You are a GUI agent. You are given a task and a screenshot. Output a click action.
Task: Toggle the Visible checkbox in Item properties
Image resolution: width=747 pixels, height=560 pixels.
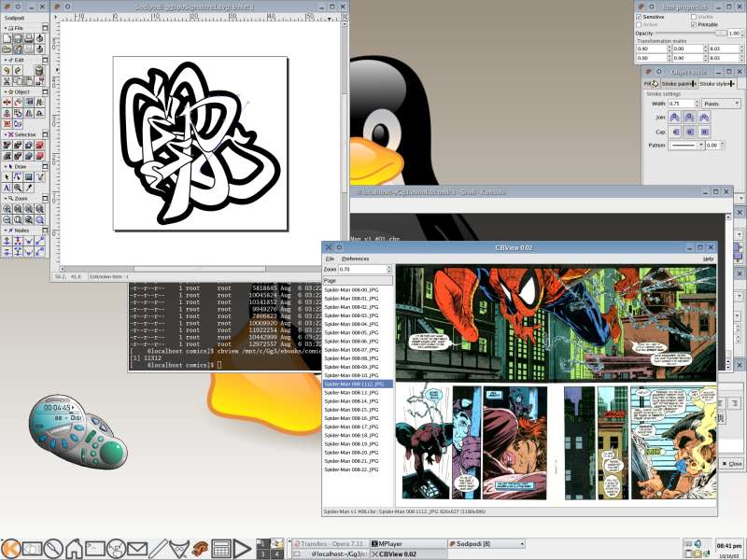point(693,17)
